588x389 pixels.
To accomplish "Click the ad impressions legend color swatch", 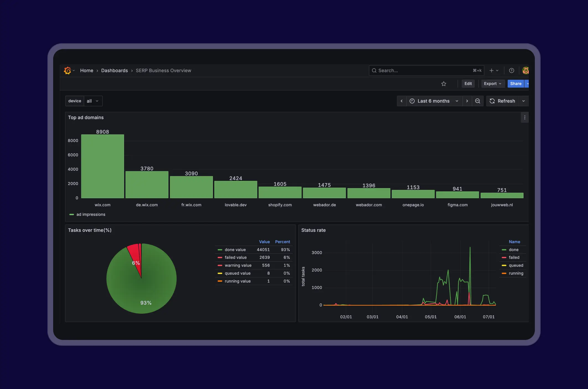I will pyautogui.click(x=71, y=214).
